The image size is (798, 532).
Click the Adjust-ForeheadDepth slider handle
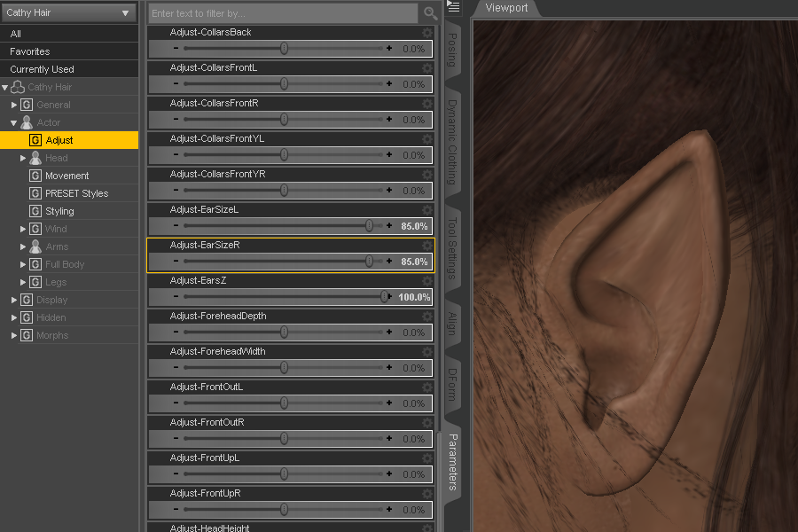284,332
